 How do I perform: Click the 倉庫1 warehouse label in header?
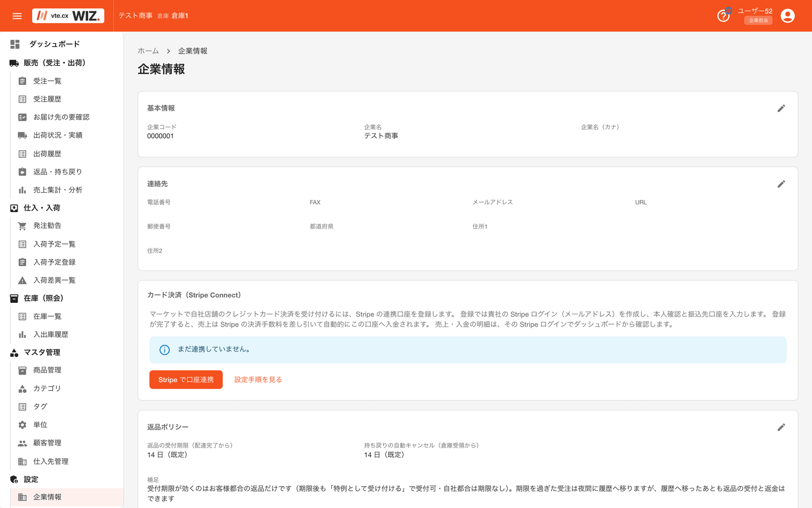click(180, 16)
